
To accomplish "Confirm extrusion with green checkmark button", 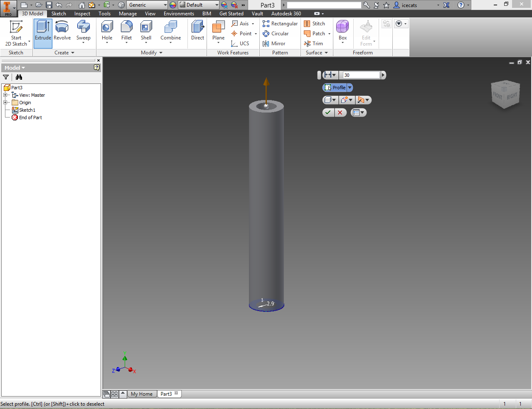I will 328,113.
